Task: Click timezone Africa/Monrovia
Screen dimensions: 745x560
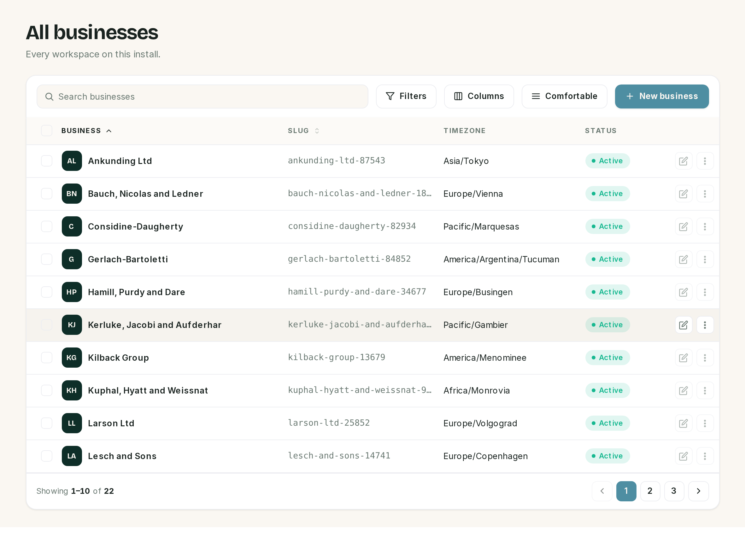Action: click(x=477, y=390)
